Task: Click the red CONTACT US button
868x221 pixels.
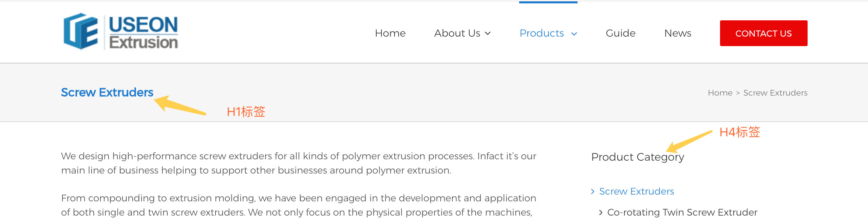Action: [763, 33]
